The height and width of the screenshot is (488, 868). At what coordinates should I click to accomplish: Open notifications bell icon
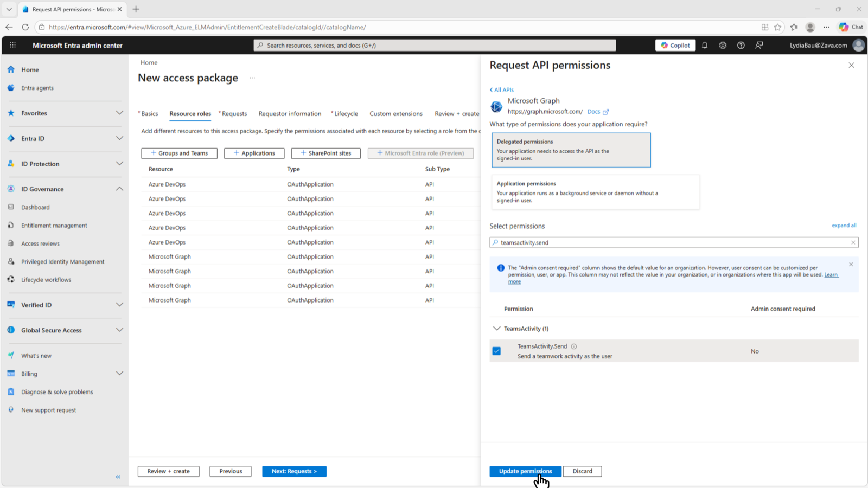705,46
